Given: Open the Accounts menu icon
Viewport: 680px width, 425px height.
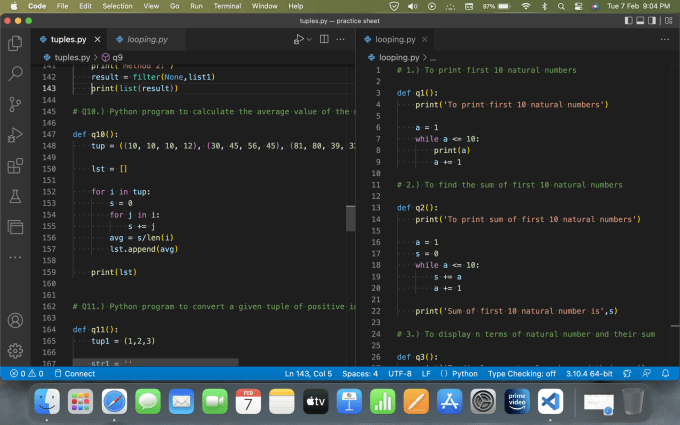Looking at the screenshot, I should point(15,320).
